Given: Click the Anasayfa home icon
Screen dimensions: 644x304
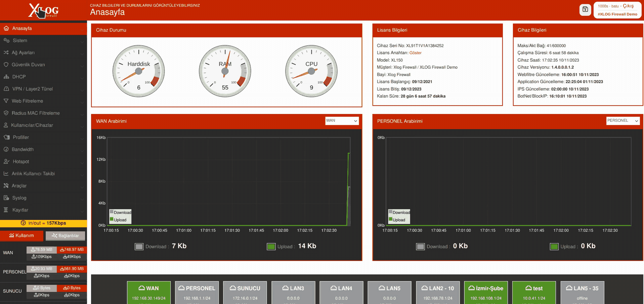Looking at the screenshot, I should pyautogui.click(x=6, y=28).
